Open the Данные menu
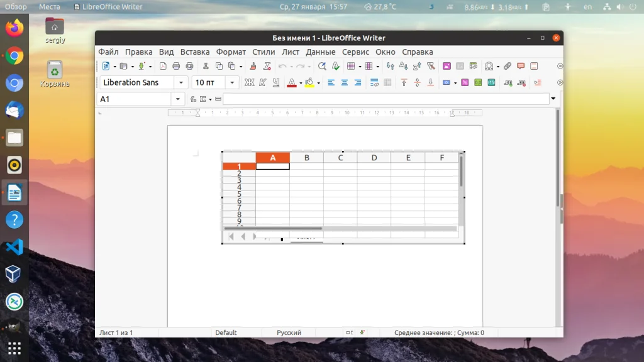 pyautogui.click(x=321, y=52)
